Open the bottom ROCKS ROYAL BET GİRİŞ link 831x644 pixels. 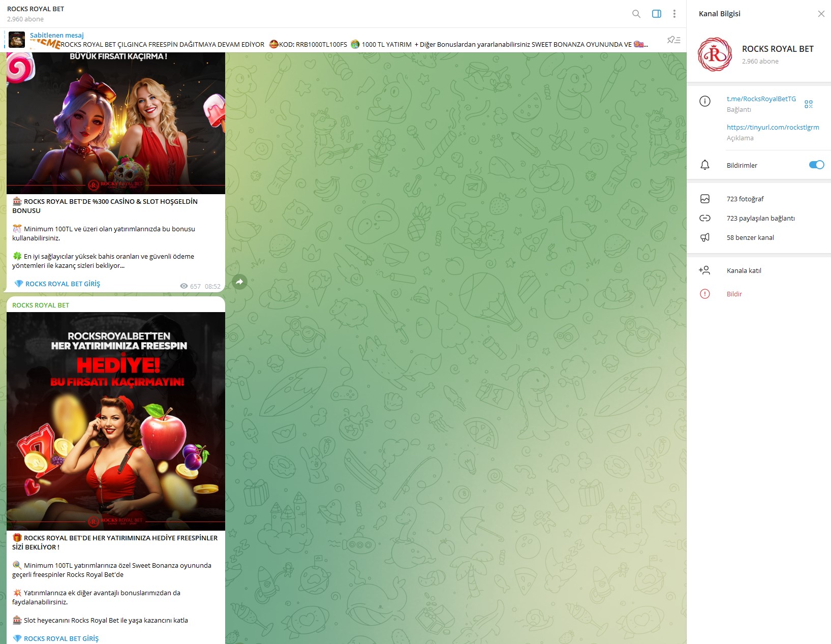[x=61, y=638]
